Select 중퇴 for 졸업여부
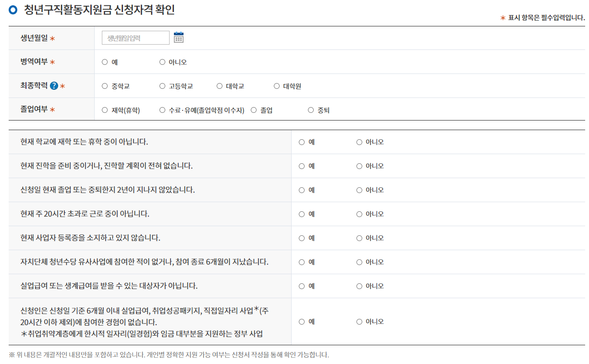The width and height of the screenshot is (589, 364). click(x=311, y=110)
